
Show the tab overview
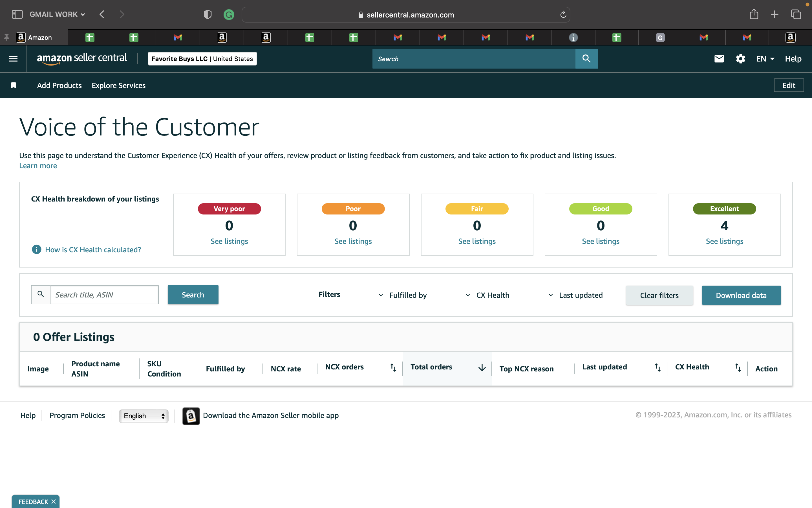click(x=796, y=14)
